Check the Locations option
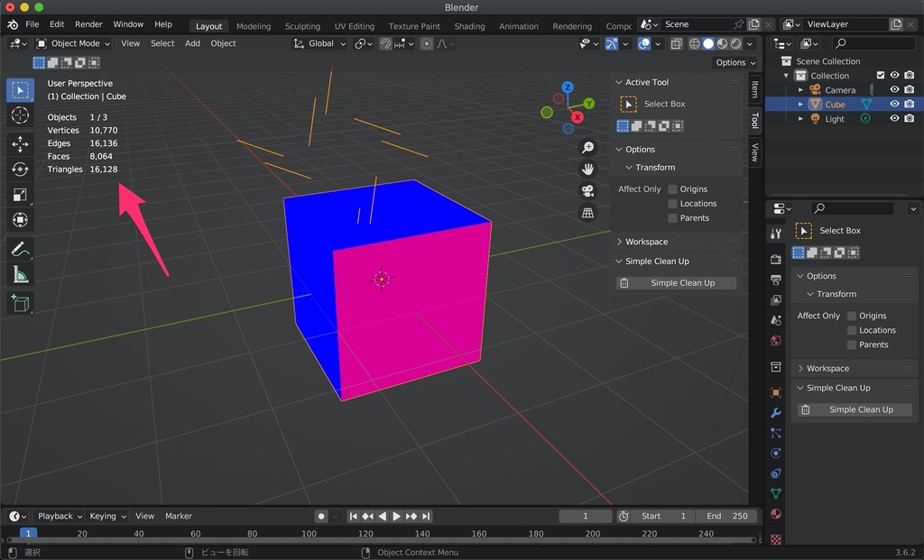 tap(672, 203)
